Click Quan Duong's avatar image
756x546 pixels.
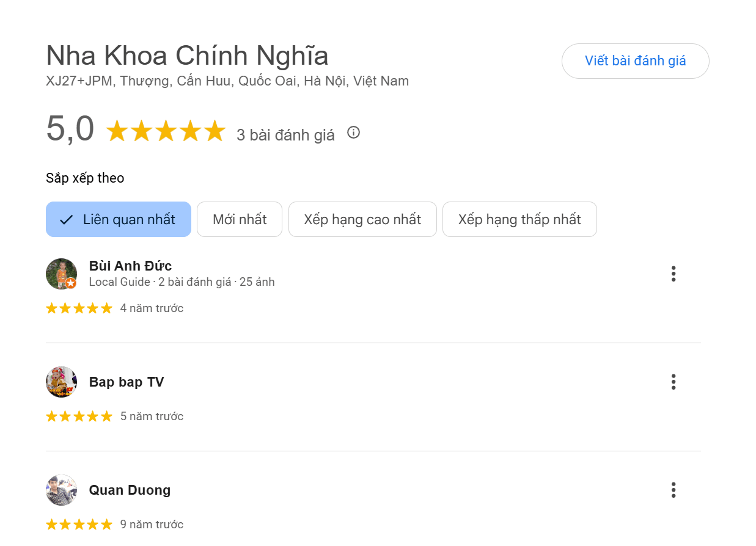tap(61, 490)
